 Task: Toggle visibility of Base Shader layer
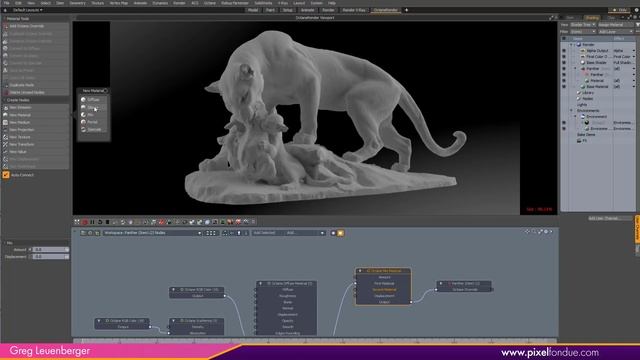[x=564, y=62]
